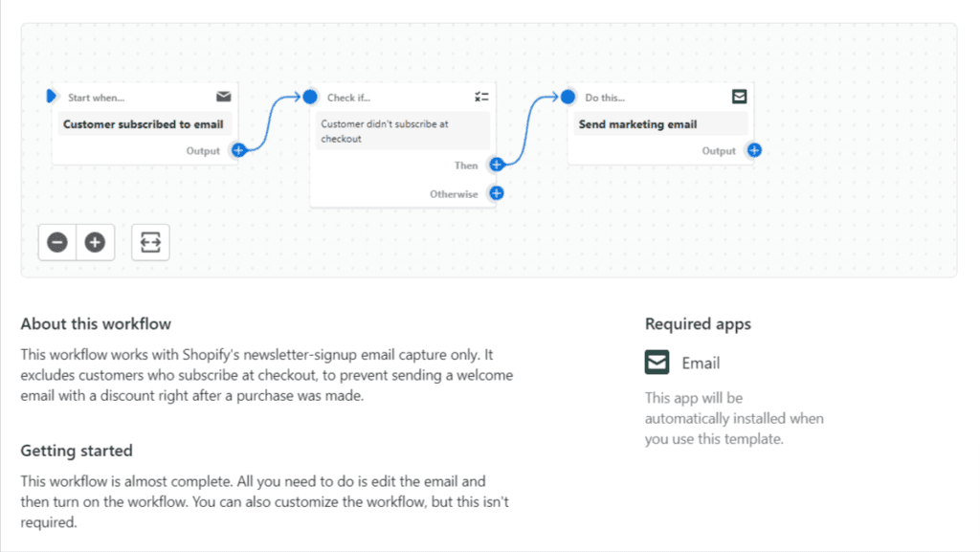
Task: Zoom out using the minus icon
Action: (56, 242)
